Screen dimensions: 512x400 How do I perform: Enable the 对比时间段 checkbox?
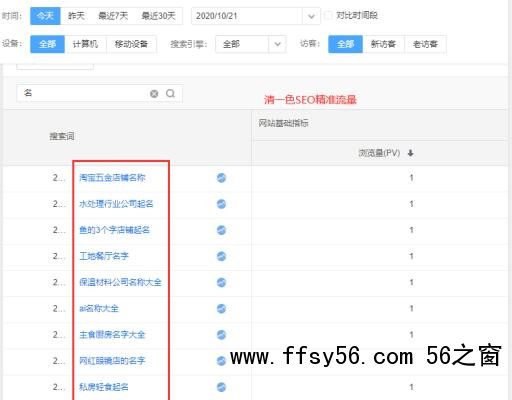coord(328,15)
